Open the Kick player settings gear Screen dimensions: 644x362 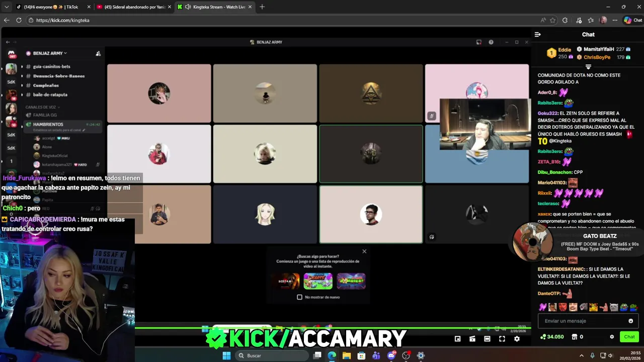[x=517, y=339]
